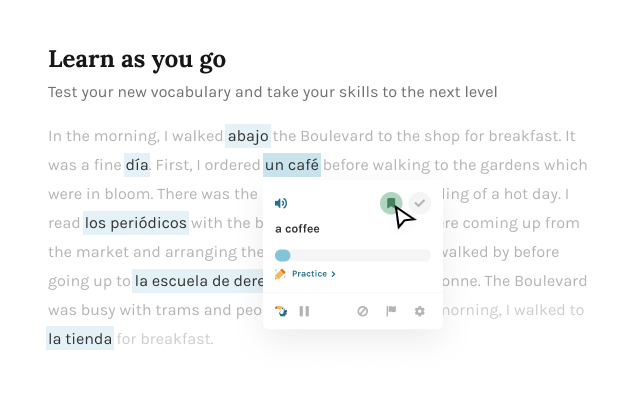Open the Practice link

click(309, 273)
